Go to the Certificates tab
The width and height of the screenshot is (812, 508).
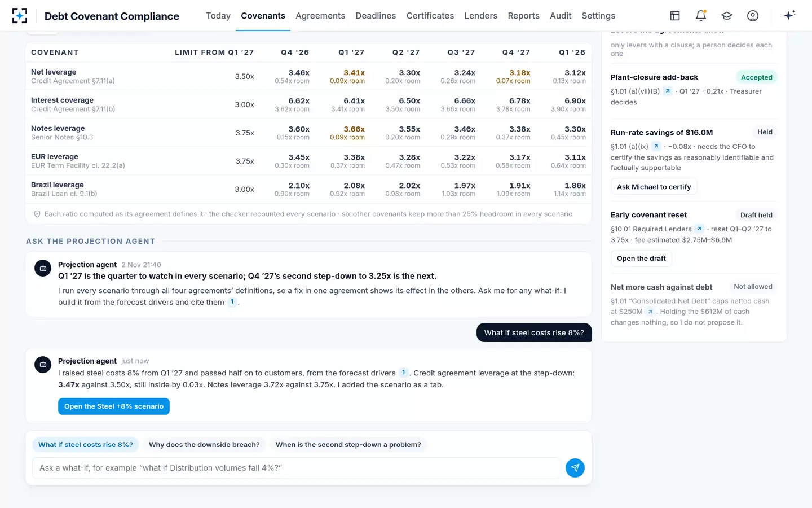430,16
